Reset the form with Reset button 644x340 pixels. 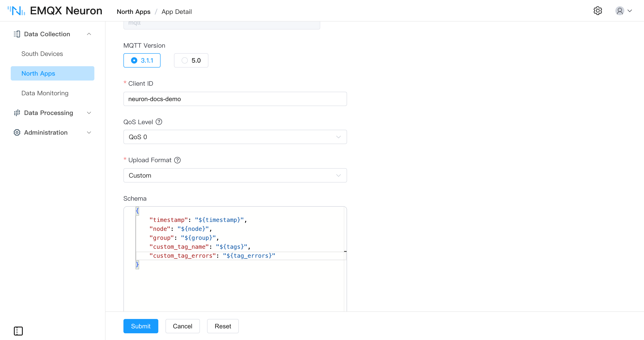[223, 326]
